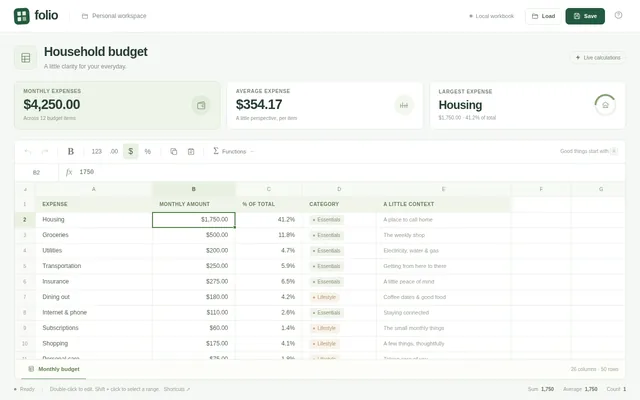Click the Load button
The image size is (640, 400).
tap(543, 16)
